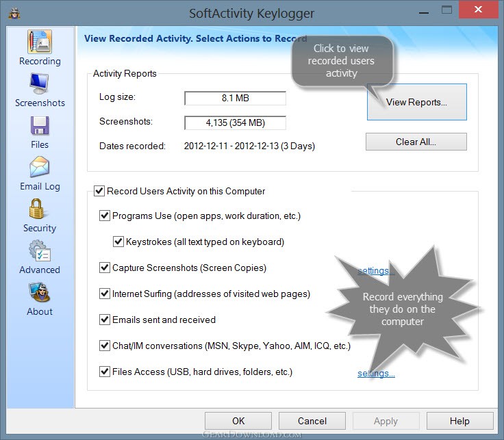Select the Advanced label in sidebar
The image size is (504, 440).
pyautogui.click(x=40, y=270)
